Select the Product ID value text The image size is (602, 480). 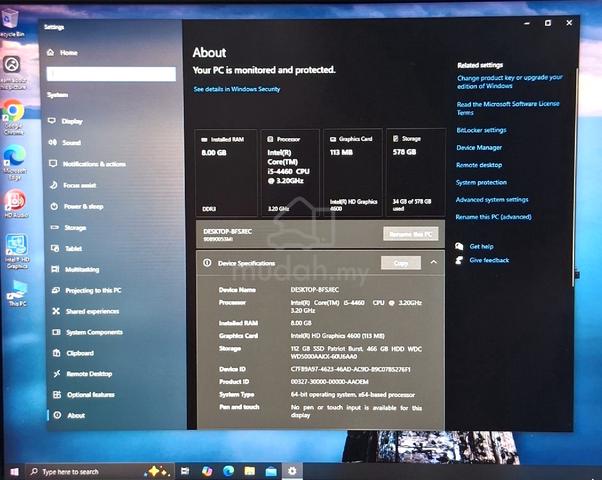point(329,382)
